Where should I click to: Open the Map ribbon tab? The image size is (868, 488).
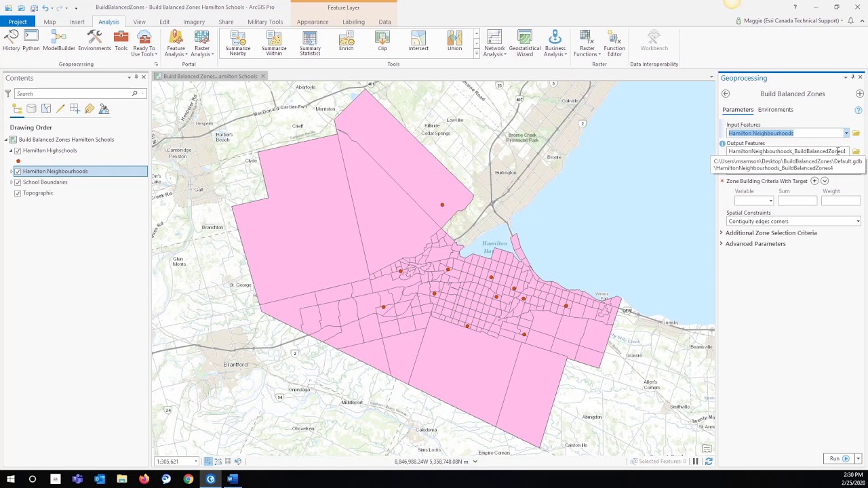coord(50,22)
